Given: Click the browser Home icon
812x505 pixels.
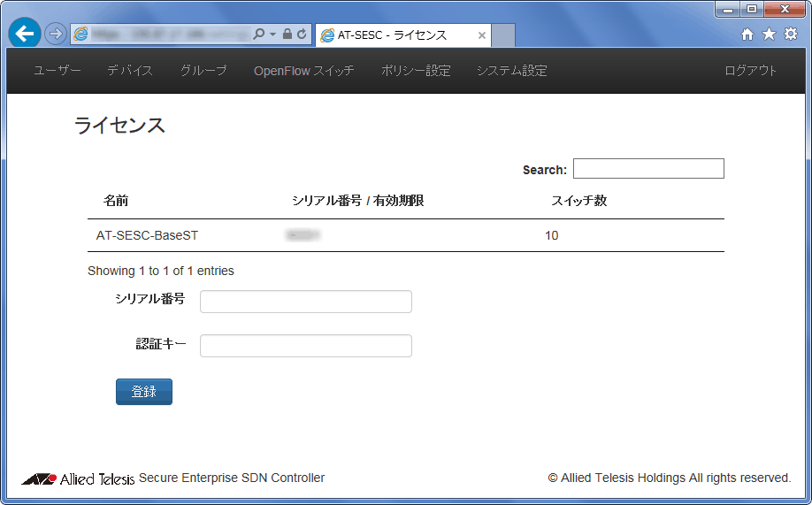Looking at the screenshot, I should tap(747, 34).
